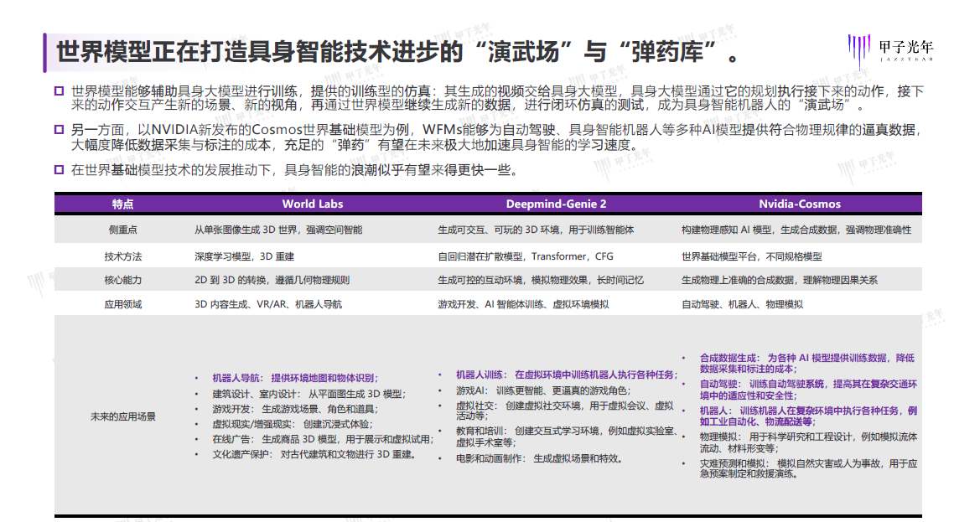The width and height of the screenshot is (980, 522).
Task: Select the line "建筑设计、室内设计" under World Labs
Action: [309, 394]
